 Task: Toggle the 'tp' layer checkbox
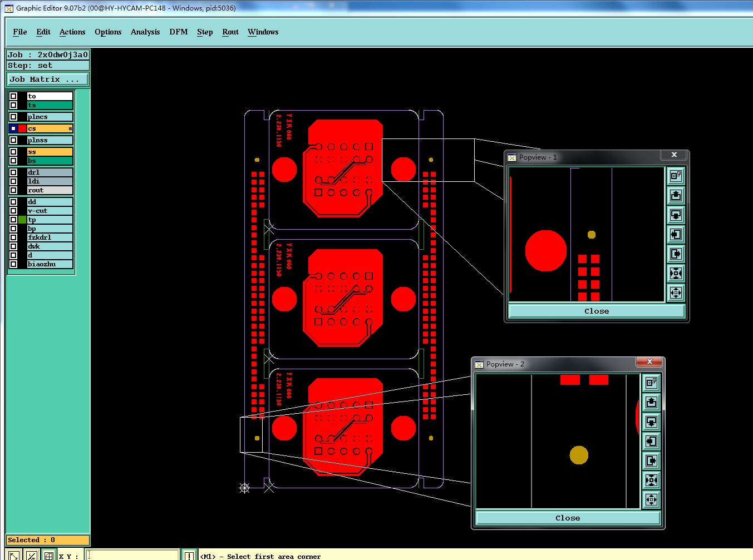coord(13,220)
